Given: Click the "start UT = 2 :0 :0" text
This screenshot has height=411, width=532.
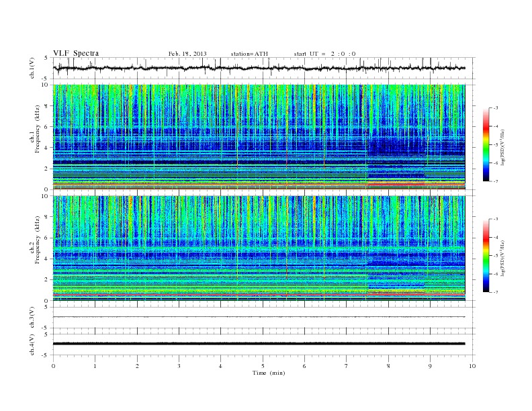Looking at the screenshot, I should point(324,54).
